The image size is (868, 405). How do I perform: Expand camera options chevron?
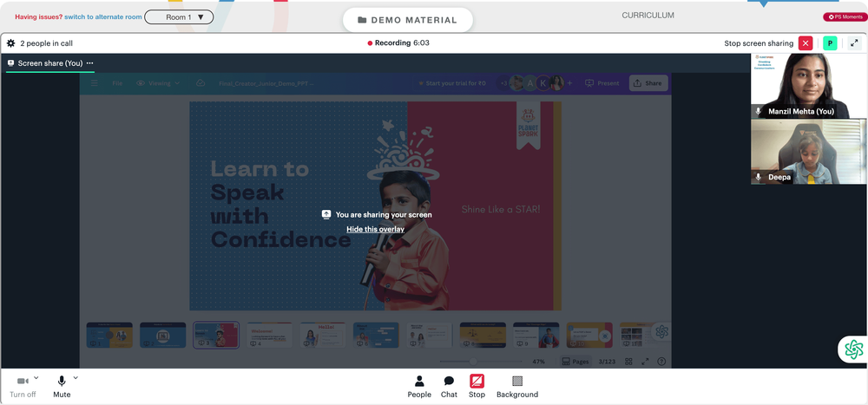click(x=36, y=378)
